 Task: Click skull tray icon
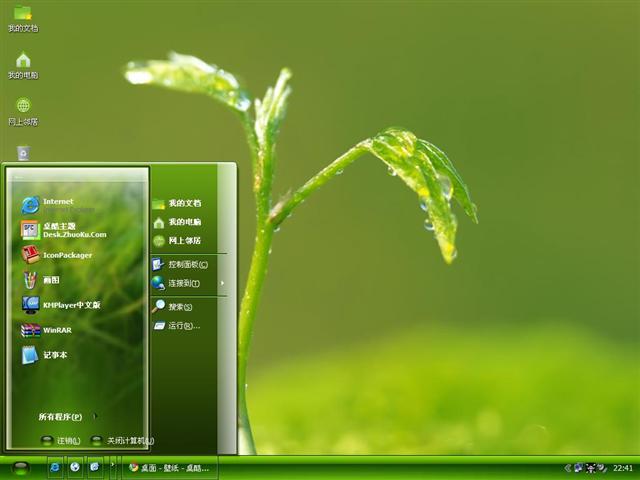(590, 468)
